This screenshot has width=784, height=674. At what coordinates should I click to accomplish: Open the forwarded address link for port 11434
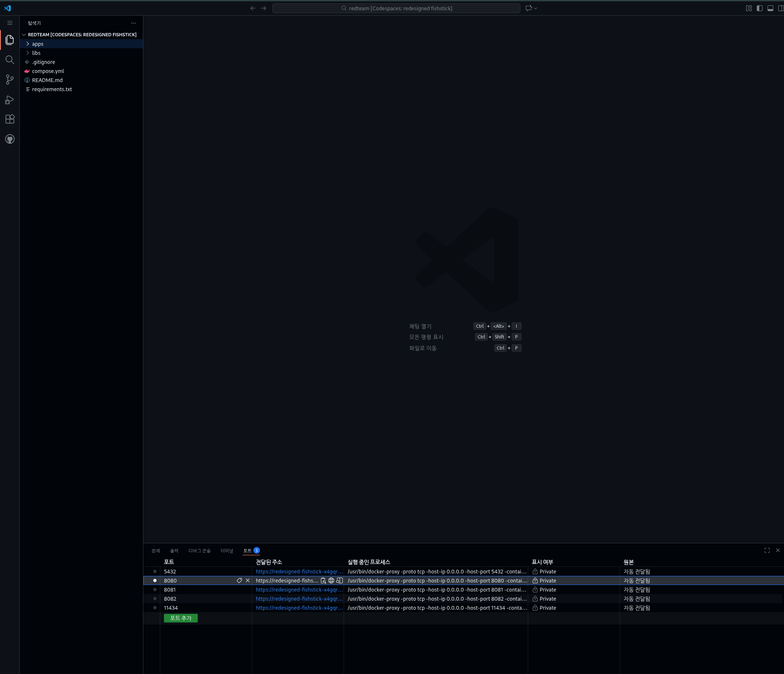299,608
